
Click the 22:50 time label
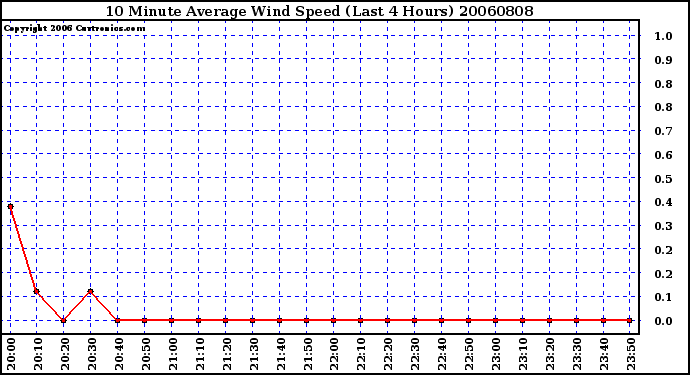click(470, 354)
